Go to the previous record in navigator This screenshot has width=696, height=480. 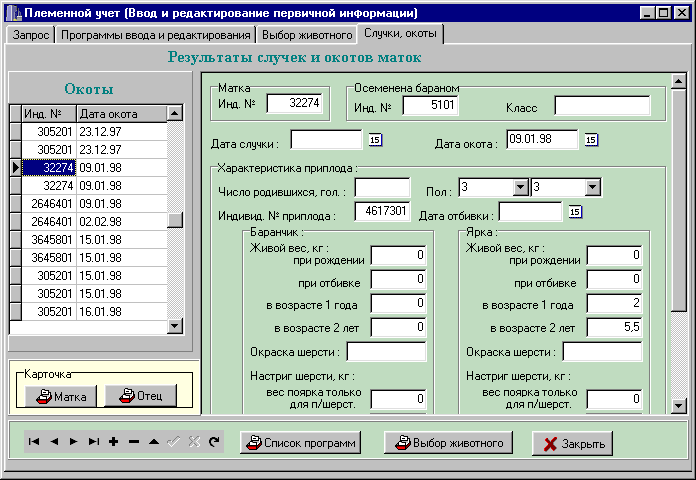coord(54,442)
